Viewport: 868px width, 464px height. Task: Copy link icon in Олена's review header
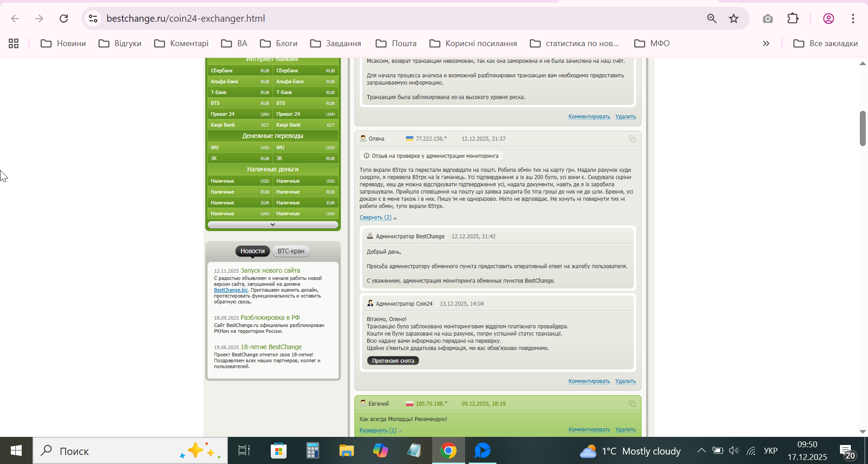pyautogui.click(x=632, y=139)
